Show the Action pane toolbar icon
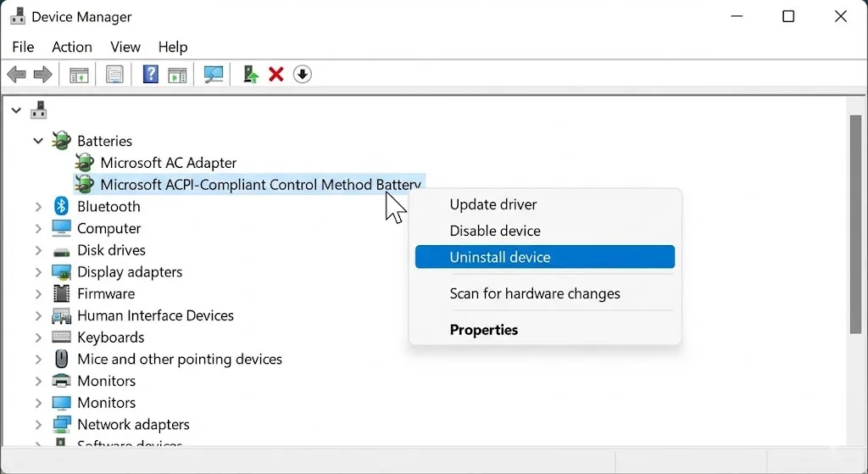Image resolution: width=868 pixels, height=474 pixels. click(x=177, y=75)
